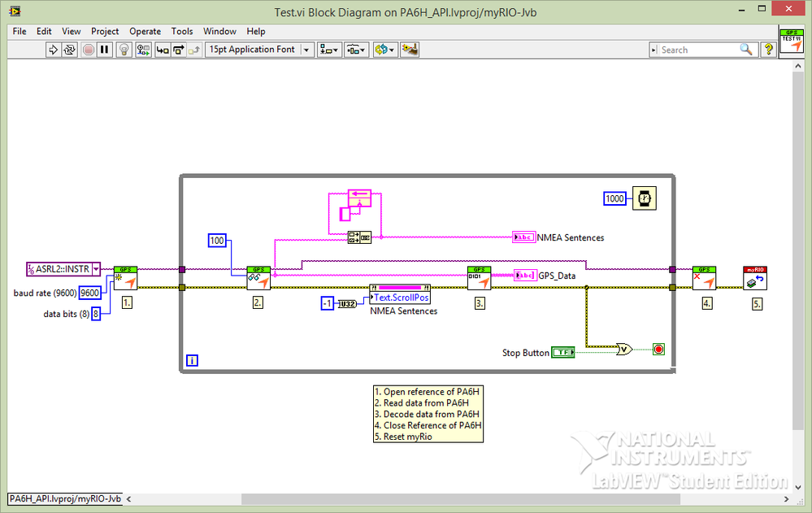Select the GPS Open subVI labeled 1

point(126,278)
